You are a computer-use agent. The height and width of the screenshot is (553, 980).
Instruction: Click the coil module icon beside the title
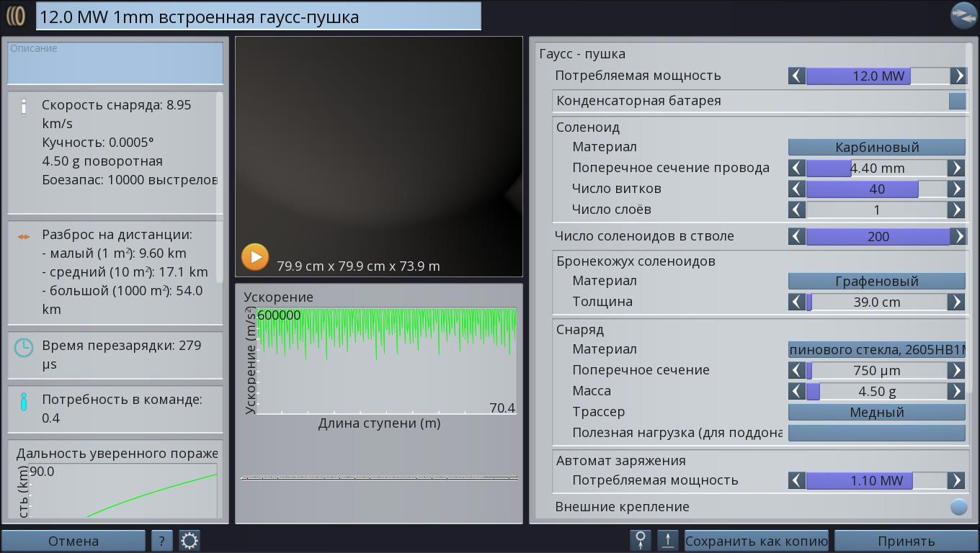coord(16,16)
